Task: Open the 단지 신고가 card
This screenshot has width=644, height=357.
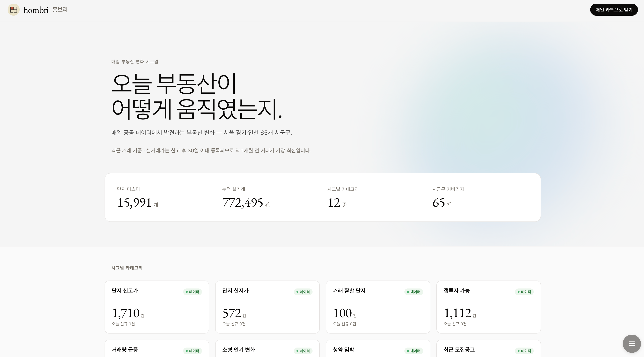Action: (x=157, y=307)
